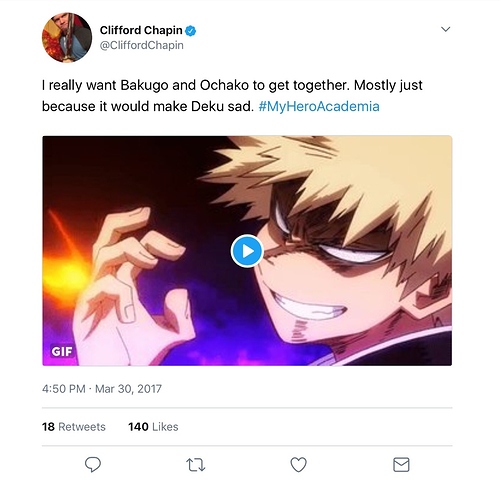Play the Bakugo GIF
This screenshot has height=481, width=500.
(x=247, y=251)
